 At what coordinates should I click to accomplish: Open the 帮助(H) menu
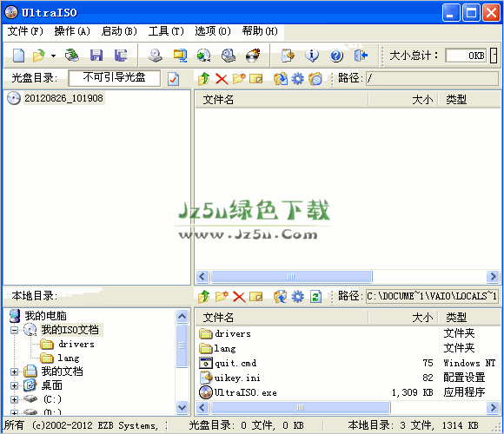(x=260, y=31)
